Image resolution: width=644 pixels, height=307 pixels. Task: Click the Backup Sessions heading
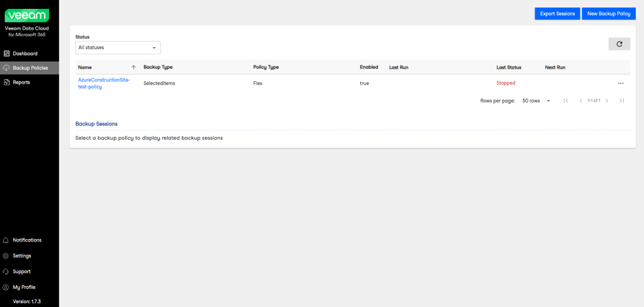[x=96, y=124]
